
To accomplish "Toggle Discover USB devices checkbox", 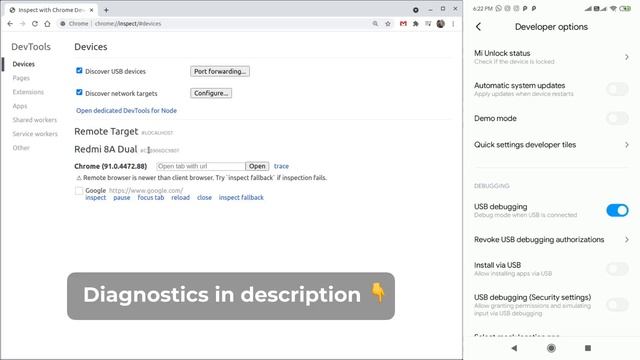I will point(79,71).
